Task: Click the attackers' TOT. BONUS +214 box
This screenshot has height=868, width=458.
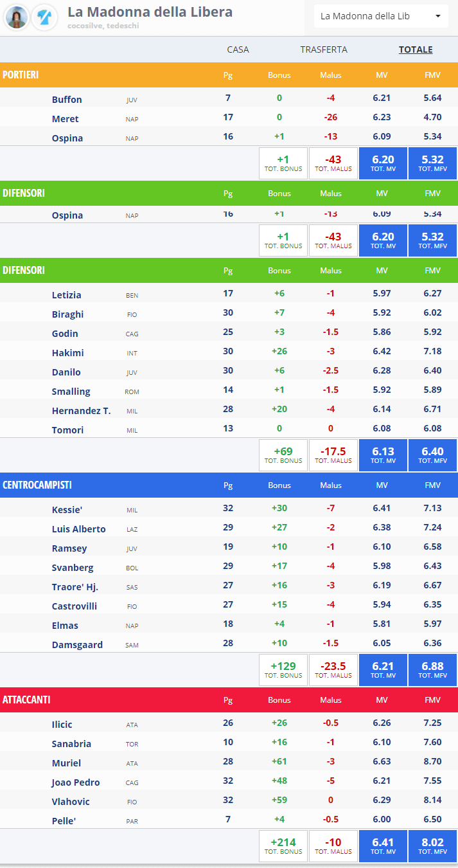Action: coord(283,845)
